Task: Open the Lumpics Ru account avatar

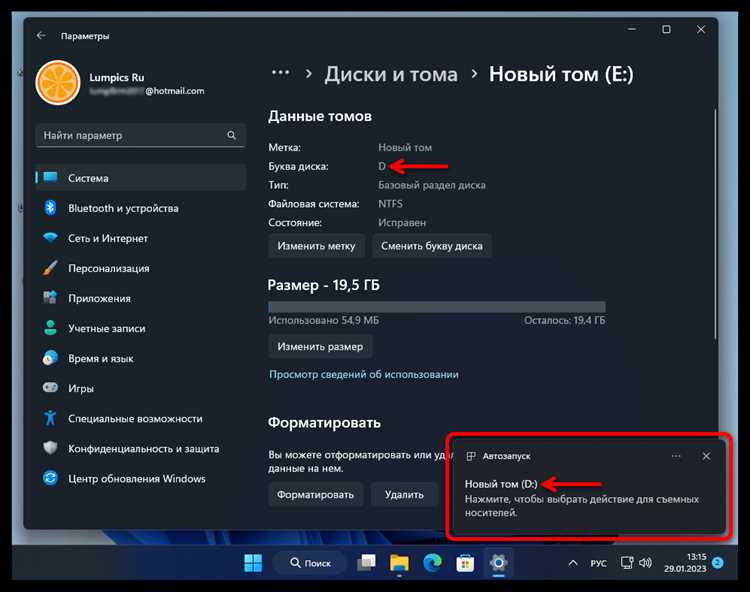Action: [x=57, y=83]
